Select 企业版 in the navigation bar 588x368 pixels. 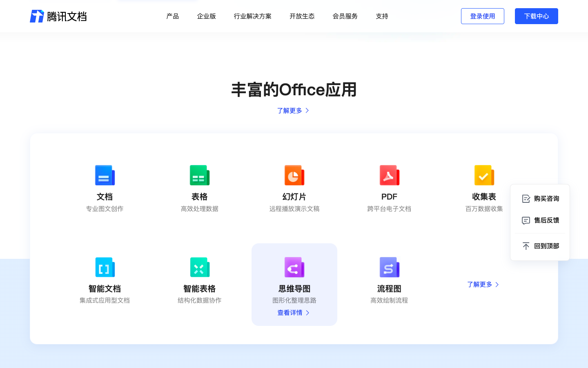click(207, 16)
